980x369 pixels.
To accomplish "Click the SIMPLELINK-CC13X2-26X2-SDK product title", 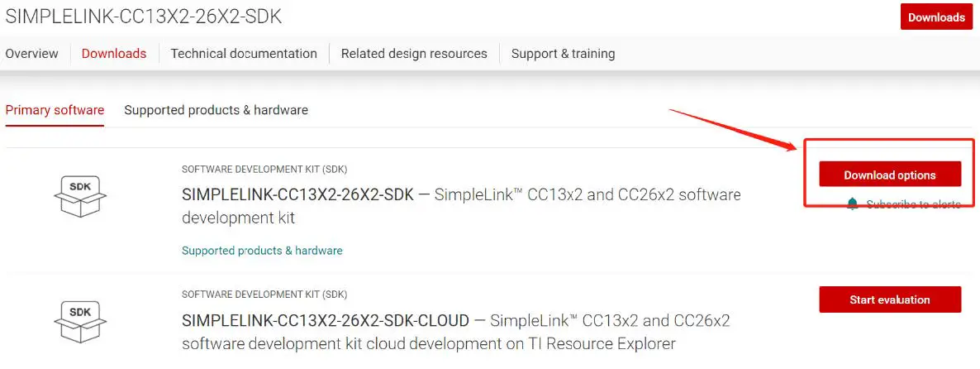I will [298, 196].
